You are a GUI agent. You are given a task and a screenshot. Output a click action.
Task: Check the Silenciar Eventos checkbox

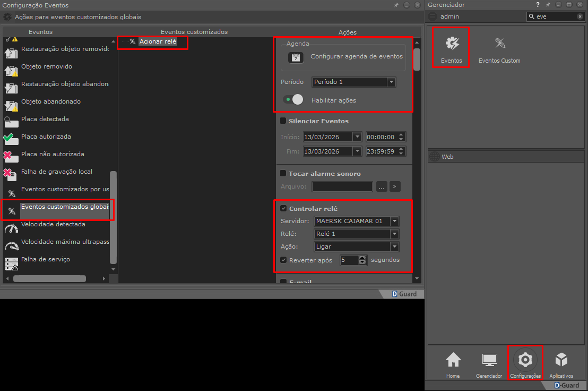click(x=283, y=121)
